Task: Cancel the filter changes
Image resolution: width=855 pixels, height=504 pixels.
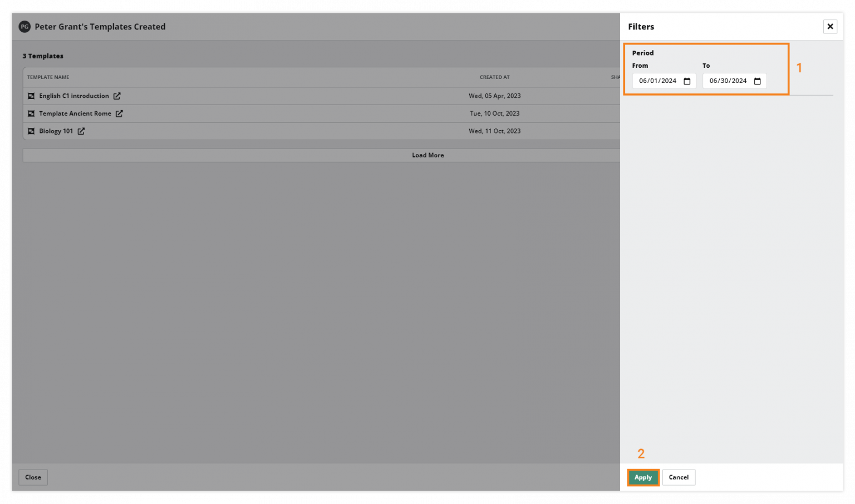Action: [x=679, y=477]
